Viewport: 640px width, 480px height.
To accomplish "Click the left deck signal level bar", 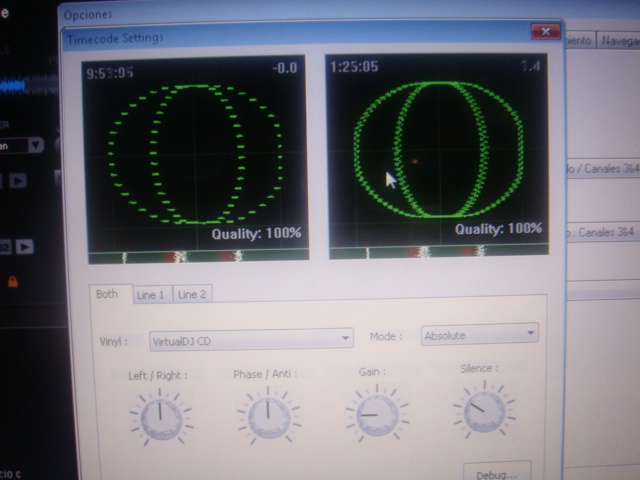I will pos(195,257).
